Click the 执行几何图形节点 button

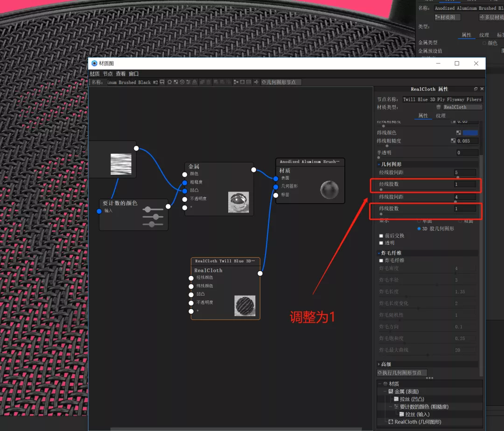click(x=402, y=373)
